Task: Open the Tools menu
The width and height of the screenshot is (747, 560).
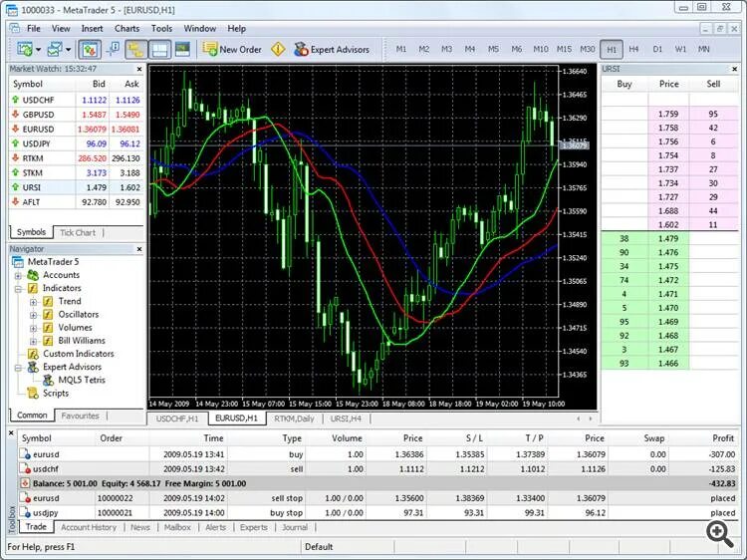Action: click(161, 29)
